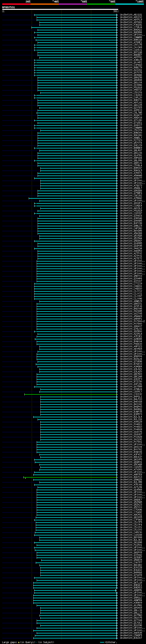Click the cyan ~100% color legend segment
Screen dimensions: 146x644
(130, 4)
